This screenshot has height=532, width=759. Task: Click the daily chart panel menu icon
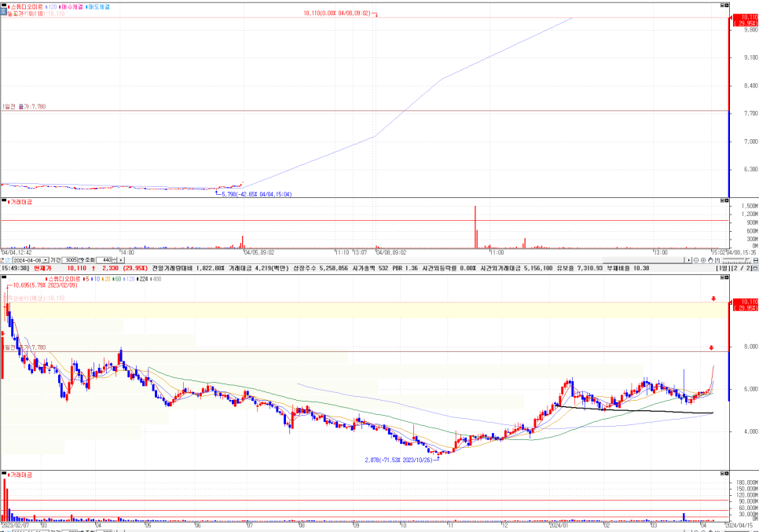(4, 277)
